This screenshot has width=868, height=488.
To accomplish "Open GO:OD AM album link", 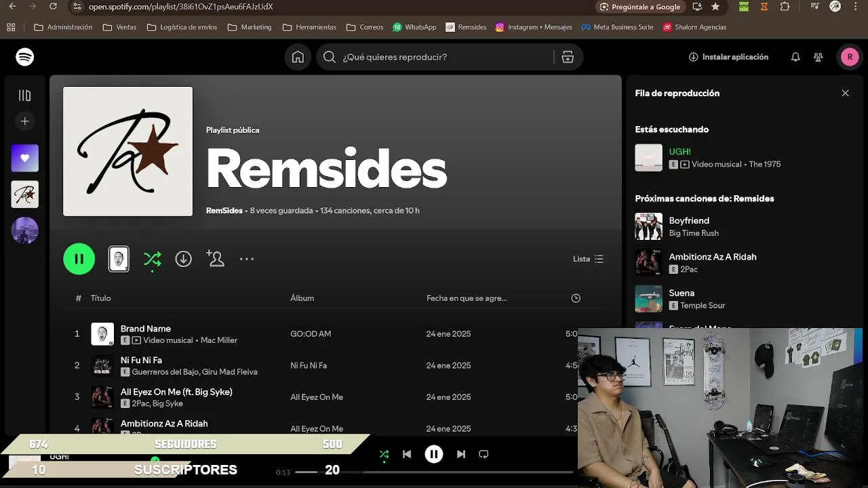I will 311,334.
